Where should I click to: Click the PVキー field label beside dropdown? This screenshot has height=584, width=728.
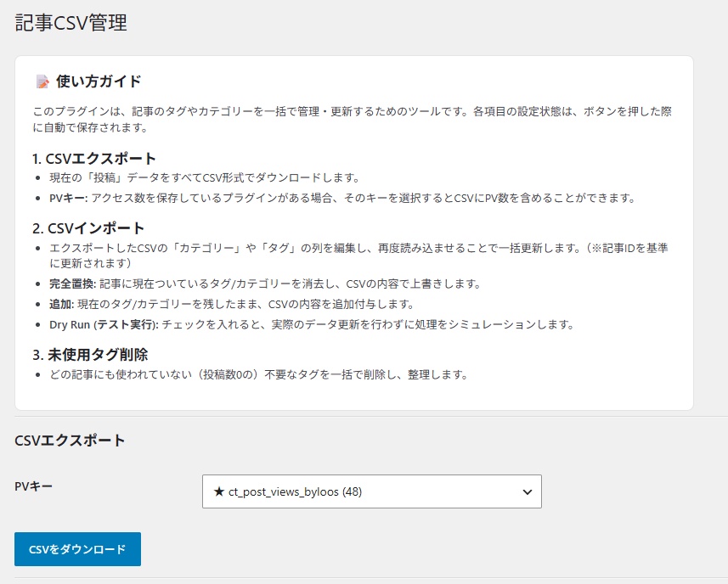click(33, 486)
